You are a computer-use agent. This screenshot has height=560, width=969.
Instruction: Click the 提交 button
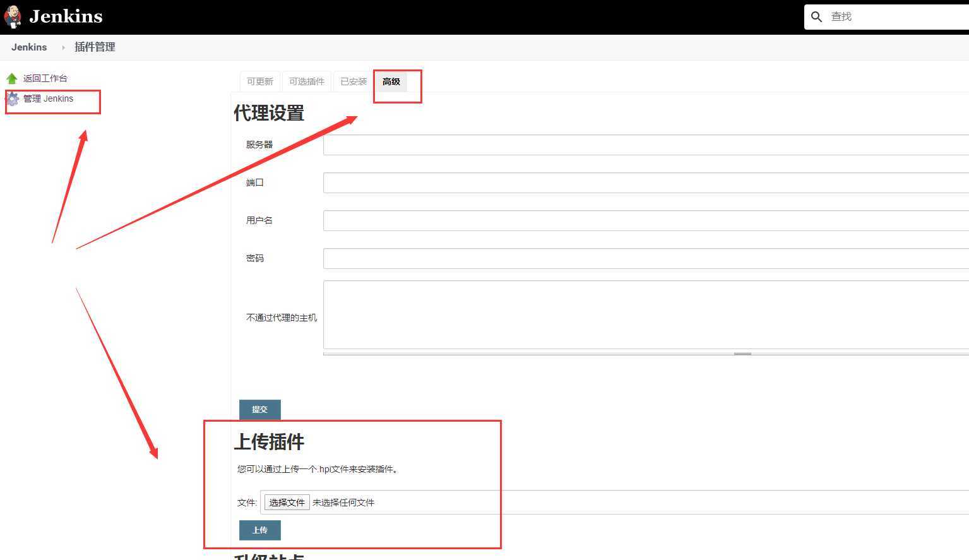point(260,410)
